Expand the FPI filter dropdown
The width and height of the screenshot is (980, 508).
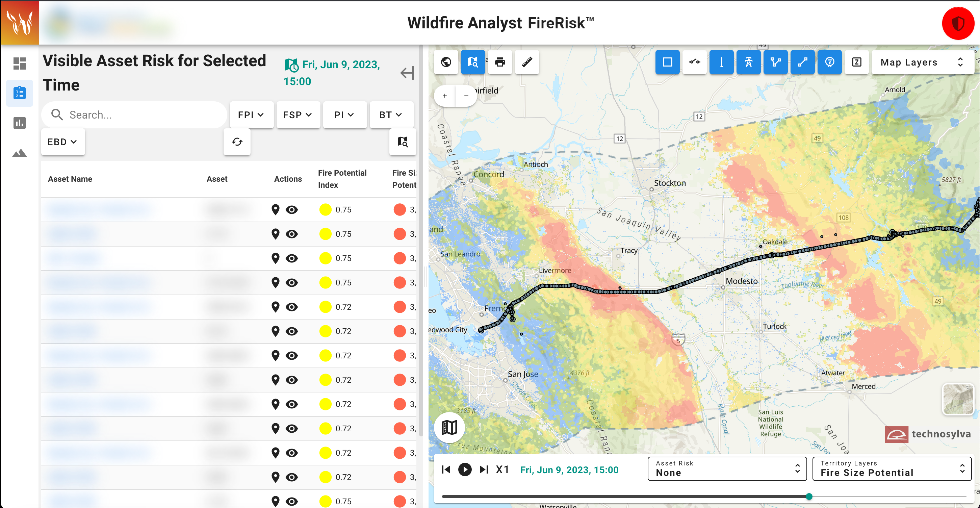pyautogui.click(x=251, y=115)
